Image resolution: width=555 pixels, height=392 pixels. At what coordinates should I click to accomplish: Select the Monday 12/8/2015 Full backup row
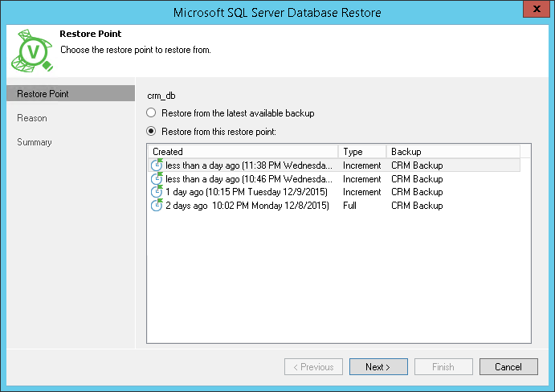coord(247,206)
